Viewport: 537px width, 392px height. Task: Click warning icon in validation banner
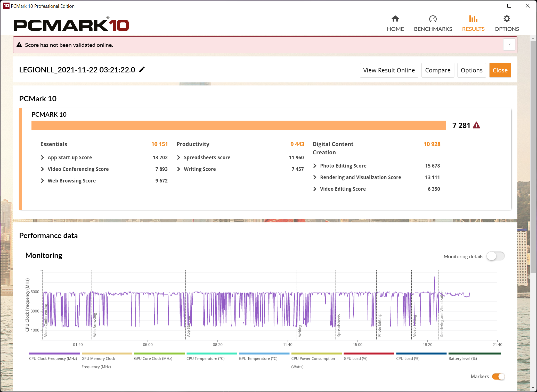point(19,45)
